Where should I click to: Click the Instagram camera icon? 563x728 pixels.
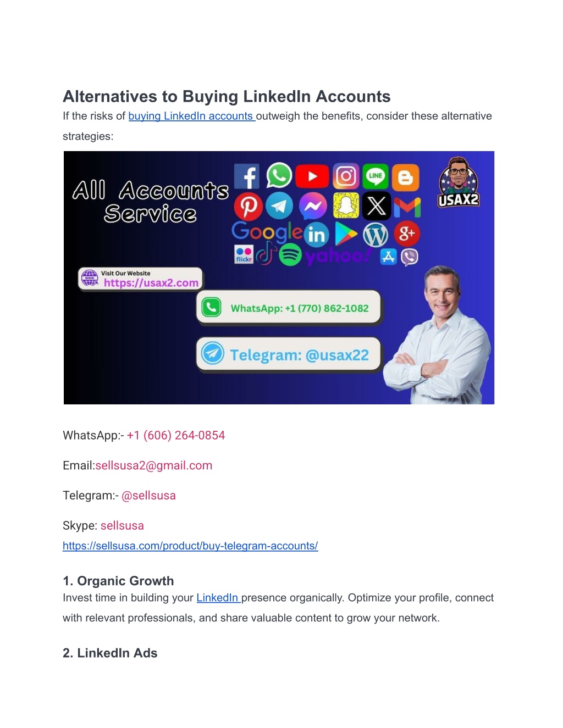click(x=345, y=176)
